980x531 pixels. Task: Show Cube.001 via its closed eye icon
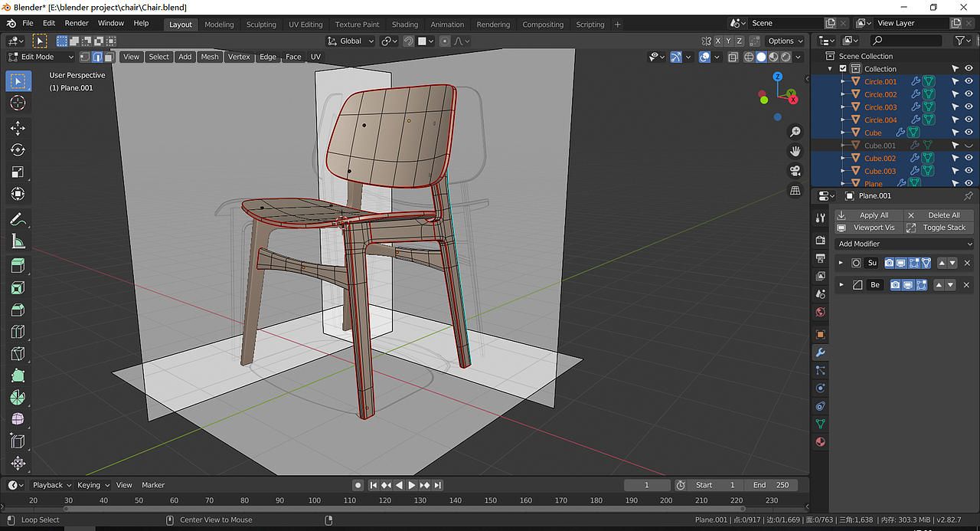click(969, 146)
